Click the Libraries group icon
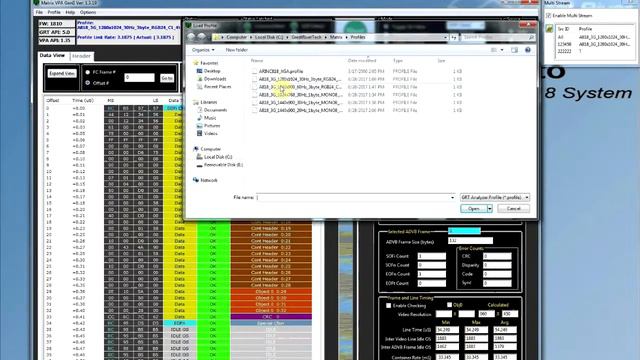 coord(196,102)
